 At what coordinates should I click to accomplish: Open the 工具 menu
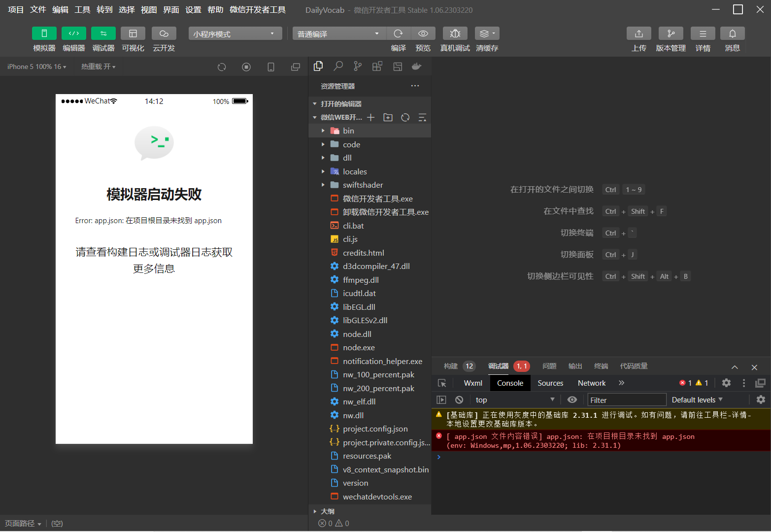point(82,10)
